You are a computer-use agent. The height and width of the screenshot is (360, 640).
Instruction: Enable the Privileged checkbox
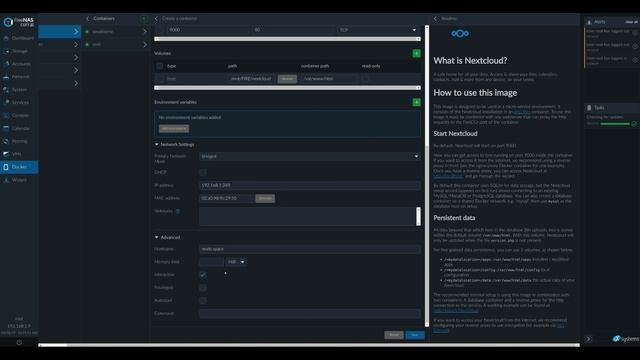click(x=202, y=288)
